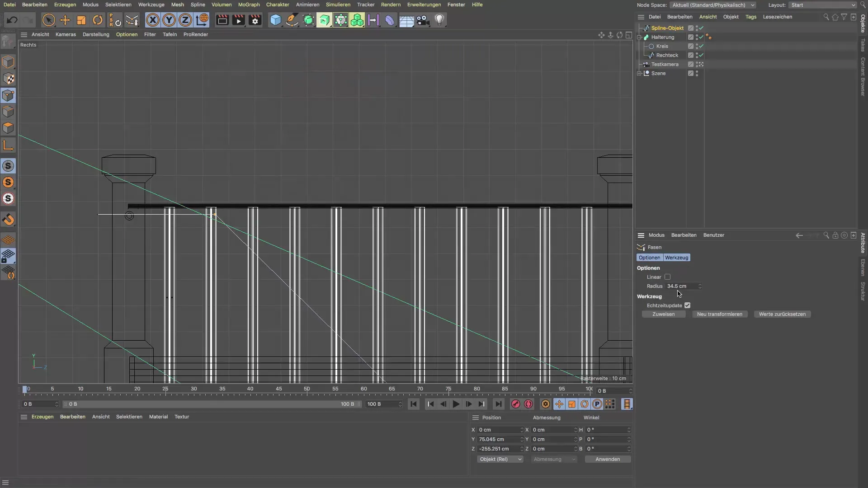Enable texture mode checkered cube icon

(x=8, y=79)
